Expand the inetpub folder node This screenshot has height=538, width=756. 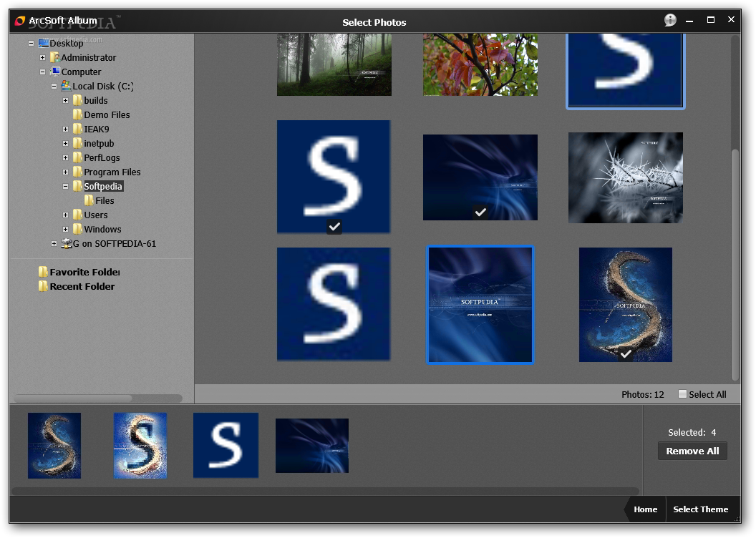click(66, 144)
